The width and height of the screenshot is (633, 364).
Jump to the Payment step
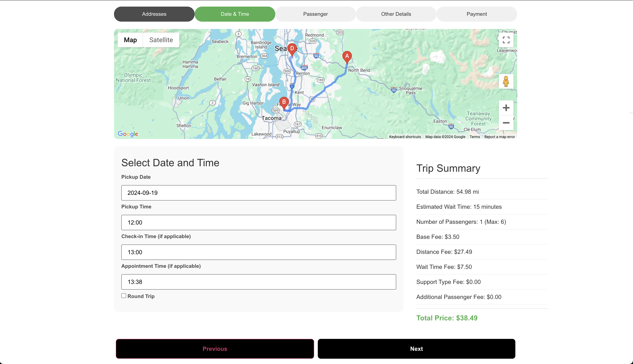476,14
